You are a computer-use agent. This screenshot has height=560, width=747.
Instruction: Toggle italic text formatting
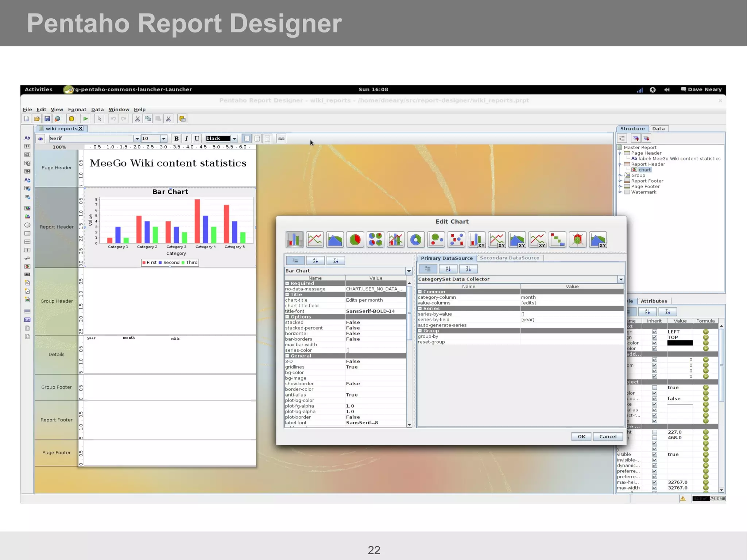(x=186, y=138)
